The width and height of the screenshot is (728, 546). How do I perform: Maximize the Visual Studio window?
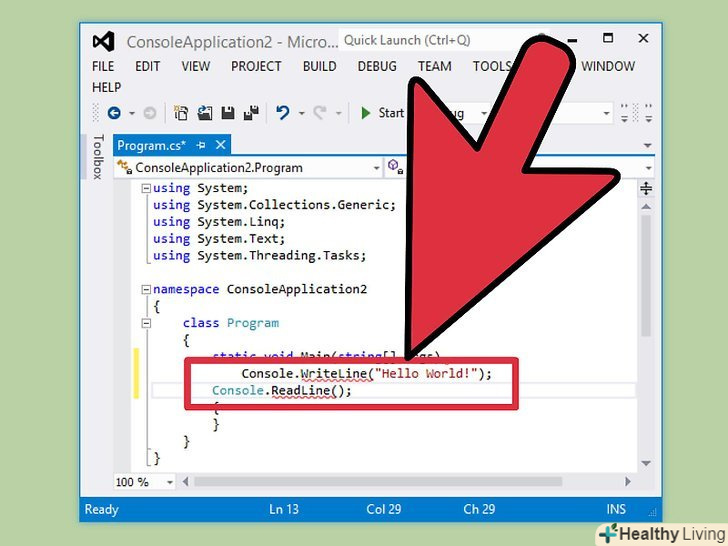click(608, 38)
